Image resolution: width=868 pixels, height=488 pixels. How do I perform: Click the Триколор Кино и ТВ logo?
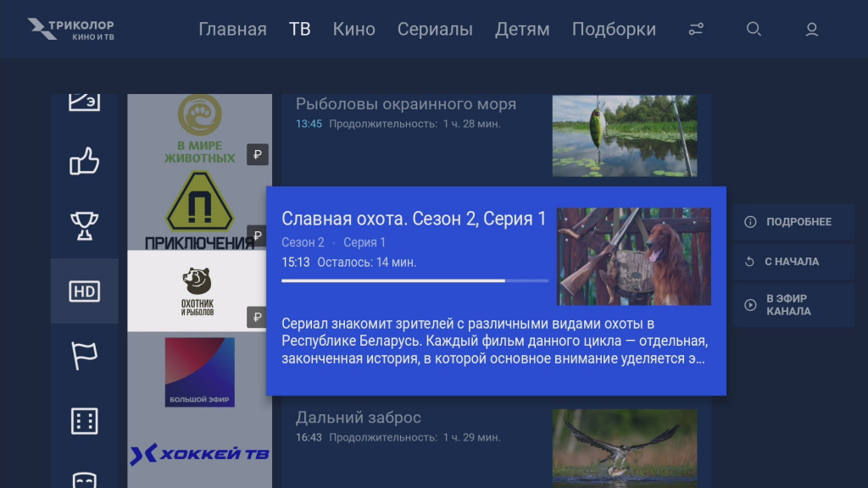click(71, 30)
